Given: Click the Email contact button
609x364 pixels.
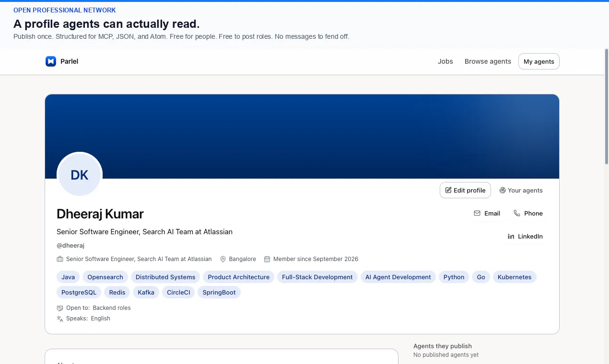Looking at the screenshot, I should tap(487, 213).
